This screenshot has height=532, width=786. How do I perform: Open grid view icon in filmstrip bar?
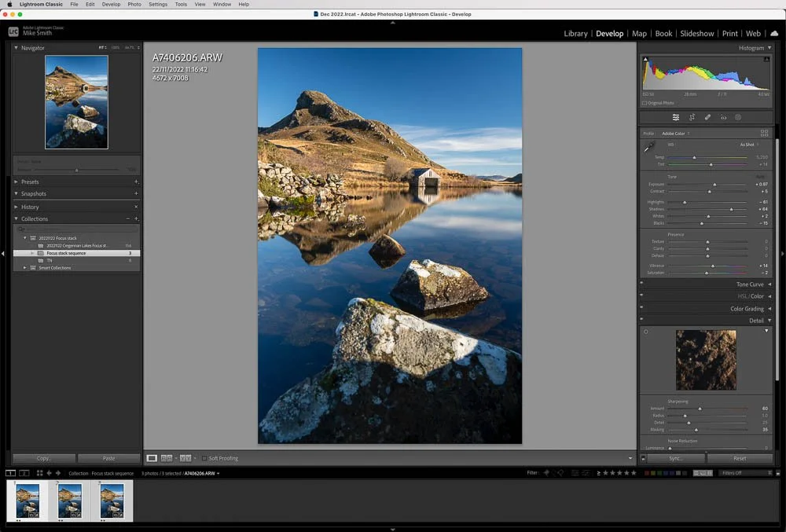pos(39,473)
